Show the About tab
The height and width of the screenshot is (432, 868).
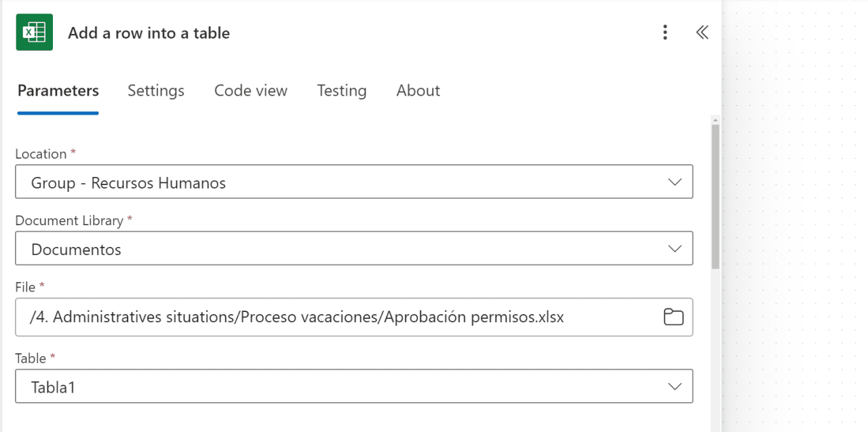(418, 91)
